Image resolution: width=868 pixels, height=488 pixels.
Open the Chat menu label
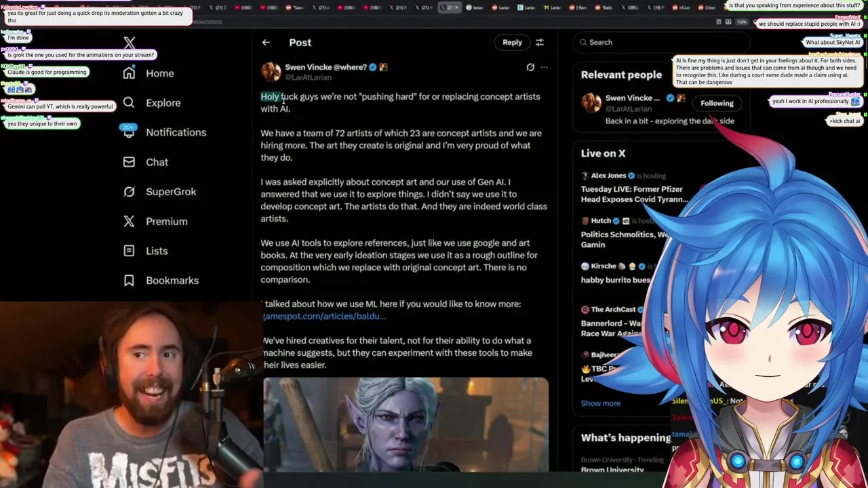coord(157,162)
